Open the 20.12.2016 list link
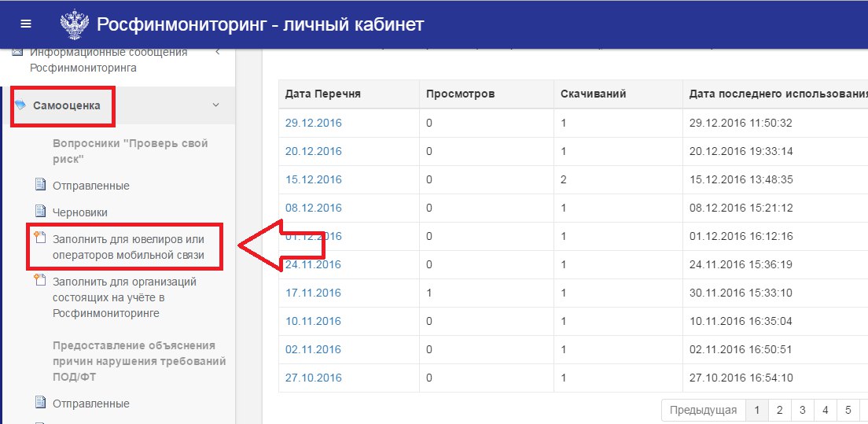The image size is (868, 424). pyautogui.click(x=314, y=151)
